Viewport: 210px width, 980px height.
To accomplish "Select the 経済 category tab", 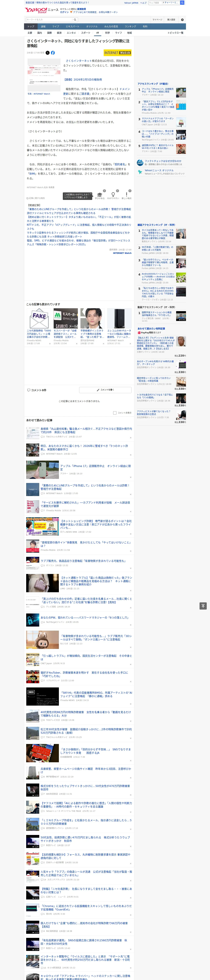I will click(x=59, y=33).
